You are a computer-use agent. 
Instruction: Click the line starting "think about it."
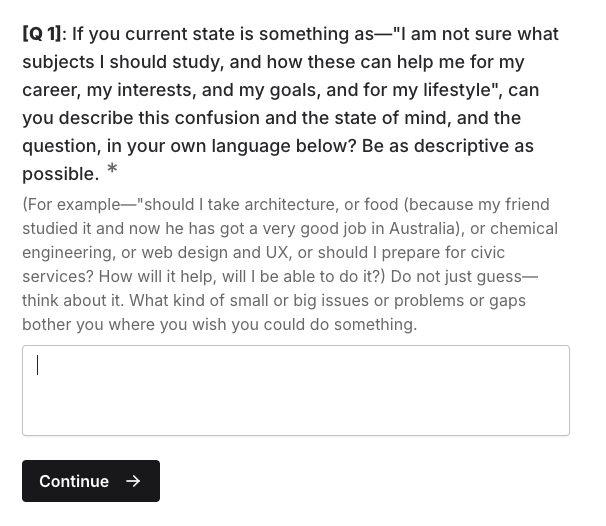point(274,300)
